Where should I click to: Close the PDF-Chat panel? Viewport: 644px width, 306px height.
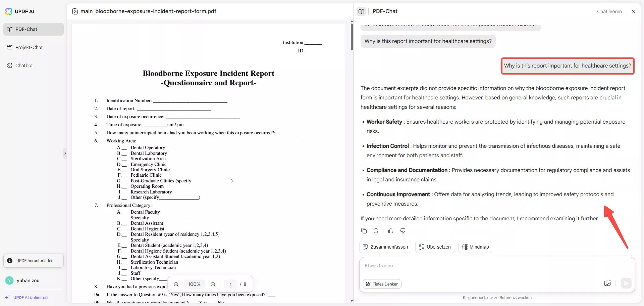[x=633, y=11]
